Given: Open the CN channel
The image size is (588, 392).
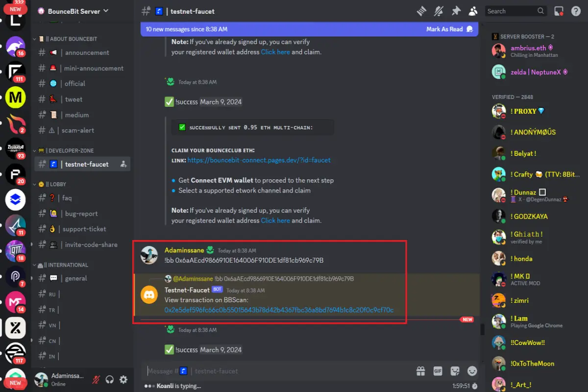Looking at the screenshot, I should tap(82, 341).
